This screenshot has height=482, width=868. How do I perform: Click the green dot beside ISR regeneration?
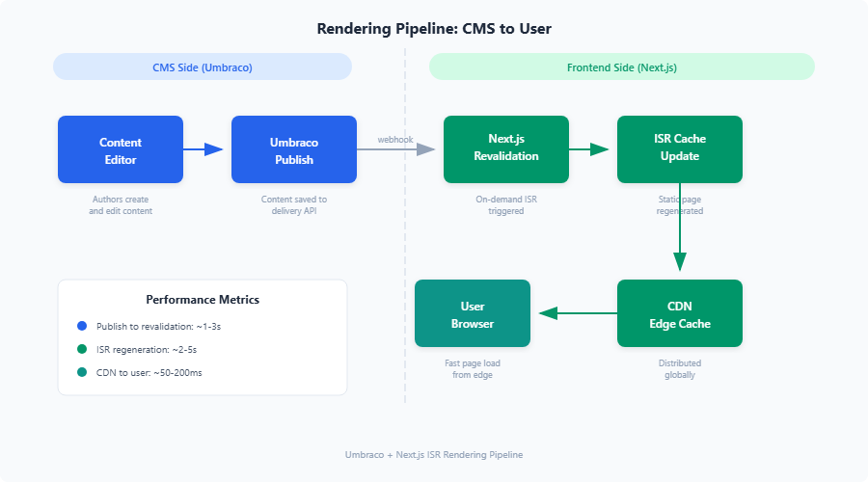82,349
